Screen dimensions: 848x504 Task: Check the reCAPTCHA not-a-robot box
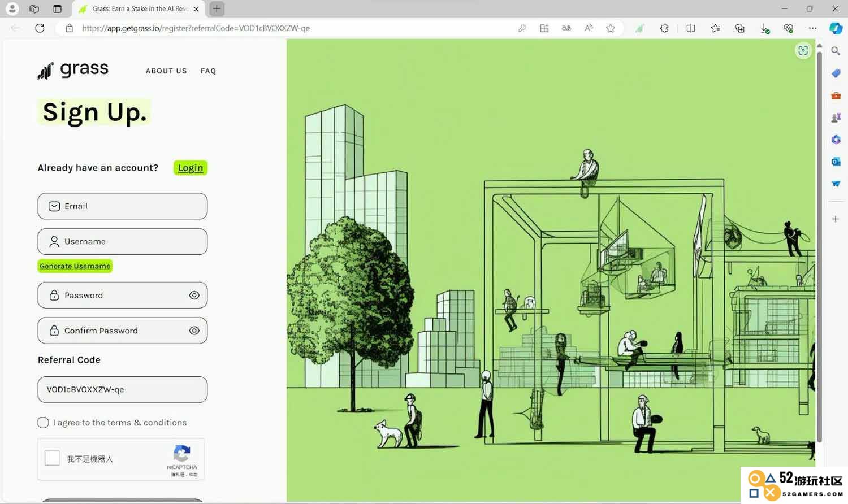pyautogui.click(x=52, y=458)
